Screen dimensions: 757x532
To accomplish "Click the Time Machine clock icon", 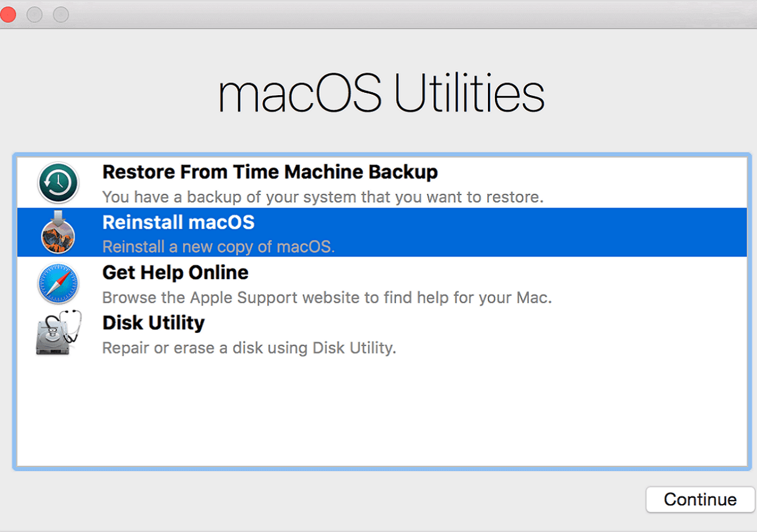I will 58,183.
